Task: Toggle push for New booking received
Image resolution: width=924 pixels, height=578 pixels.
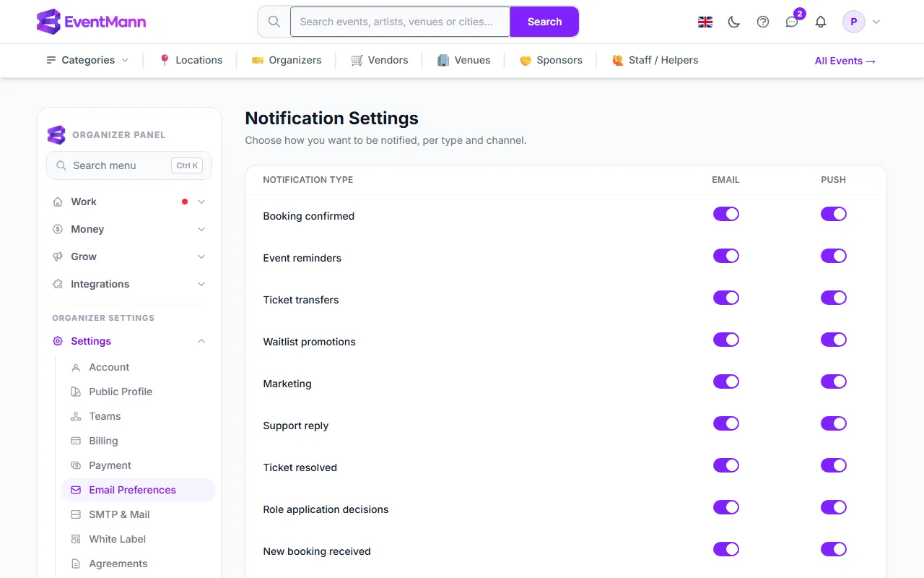Action: 834,549
